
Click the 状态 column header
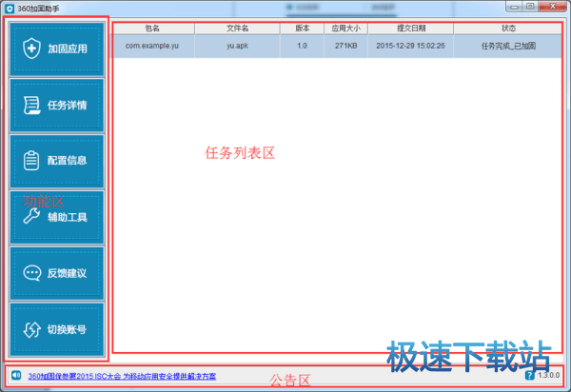click(x=508, y=29)
